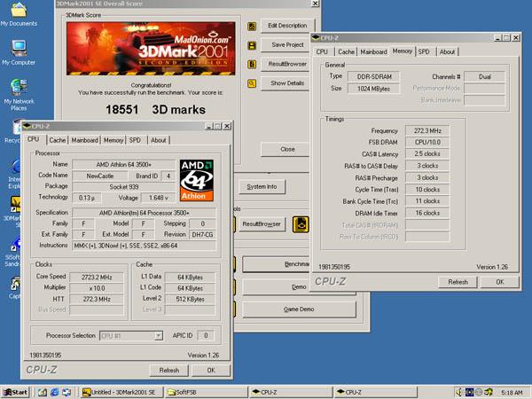Click the Voltage 1.648 v value
Screen dimensions: 532x399
159,198
